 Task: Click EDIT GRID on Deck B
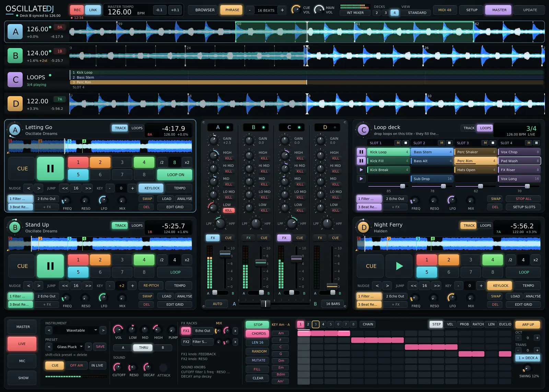(175, 304)
